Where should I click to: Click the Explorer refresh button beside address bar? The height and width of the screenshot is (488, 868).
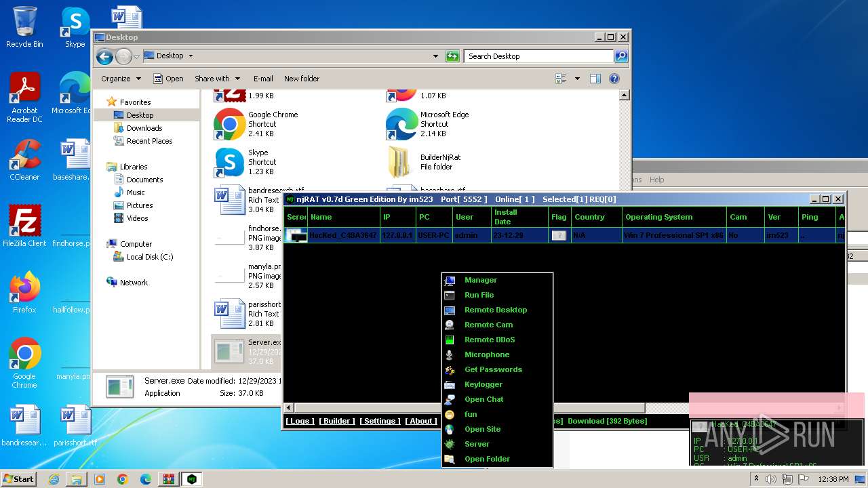[x=452, y=56]
